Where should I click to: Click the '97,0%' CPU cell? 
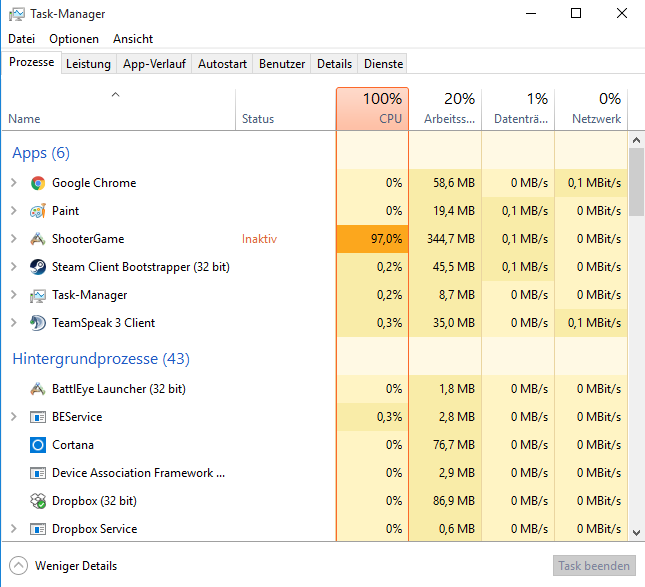(372, 239)
